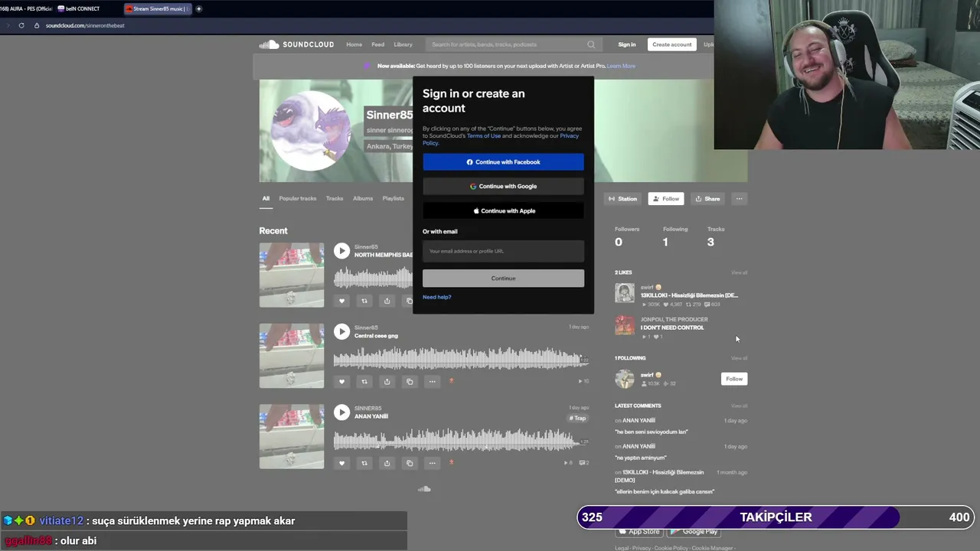Seek in Central ceee gng waveform
This screenshot has width=980, height=551.
[x=461, y=358]
